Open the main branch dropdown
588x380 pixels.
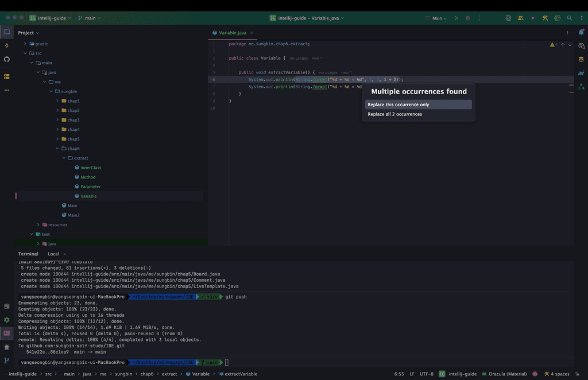[x=89, y=18]
